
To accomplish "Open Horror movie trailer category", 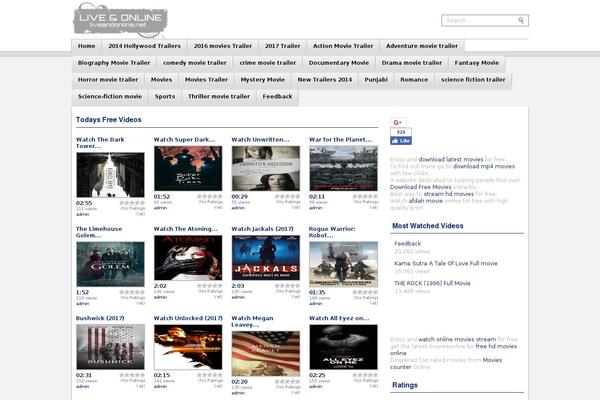I will tap(108, 80).
